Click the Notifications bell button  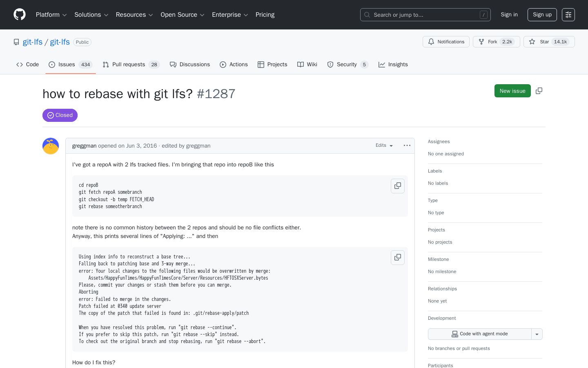[446, 42]
